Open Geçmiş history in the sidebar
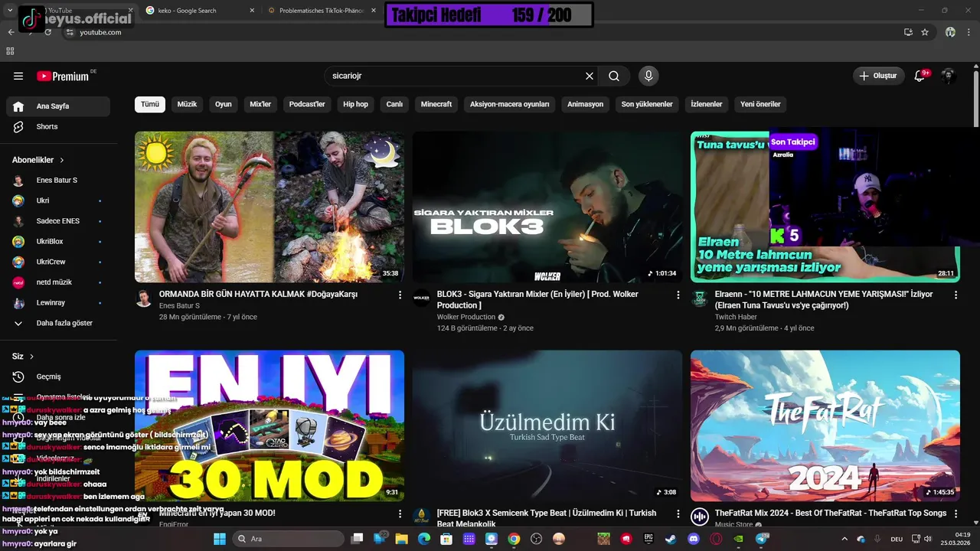This screenshot has width=980, height=551. tap(58, 377)
